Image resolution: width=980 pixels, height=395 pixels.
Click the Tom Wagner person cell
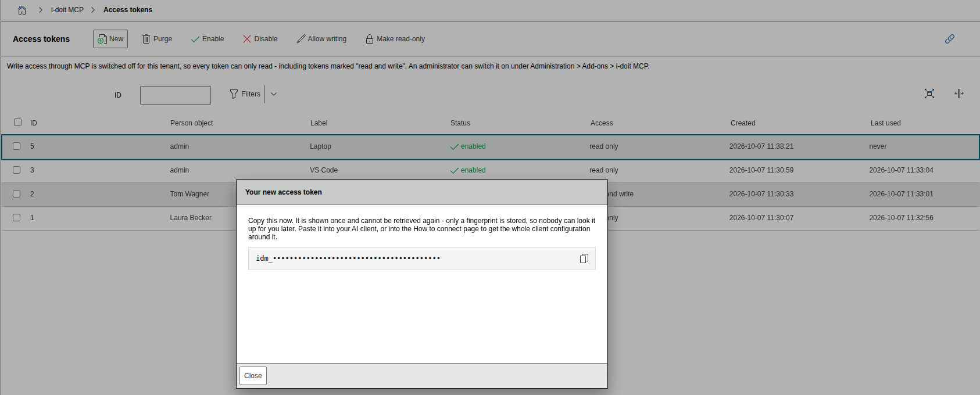(x=189, y=194)
